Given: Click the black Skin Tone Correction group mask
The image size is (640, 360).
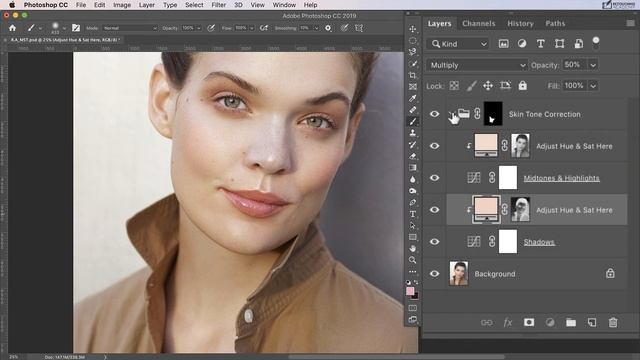Looking at the screenshot, I should (x=493, y=114).
